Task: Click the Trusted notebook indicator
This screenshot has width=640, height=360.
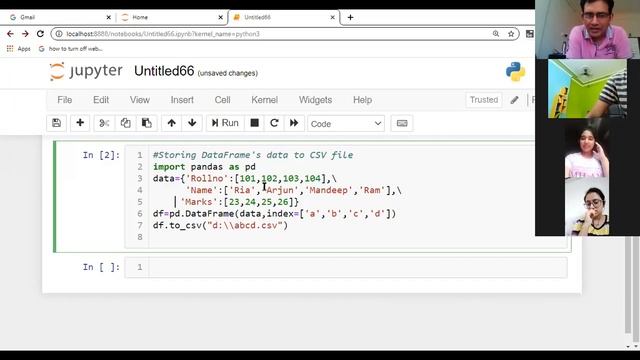Action: coord(484,100)
